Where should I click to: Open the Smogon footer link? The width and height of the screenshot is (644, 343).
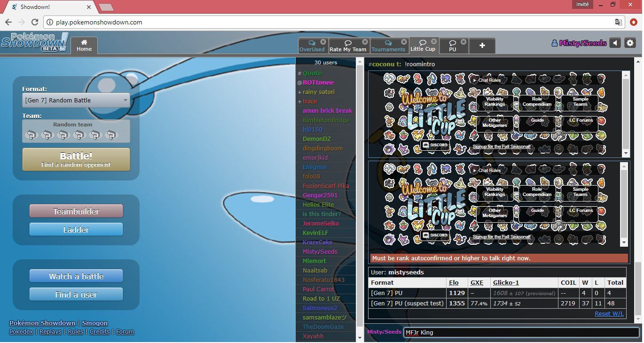pos(95,323)
